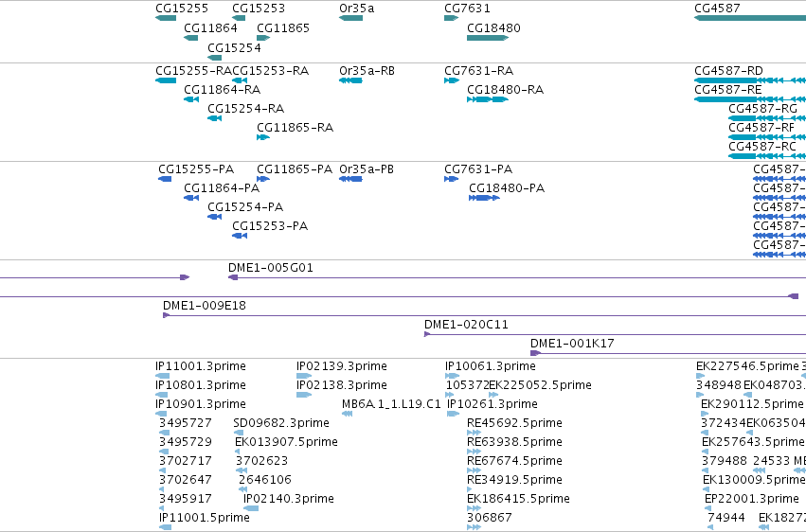Click the IP11001.3prime EST label
The width and height of the screenshot is (806, 532).
[201, 366]
